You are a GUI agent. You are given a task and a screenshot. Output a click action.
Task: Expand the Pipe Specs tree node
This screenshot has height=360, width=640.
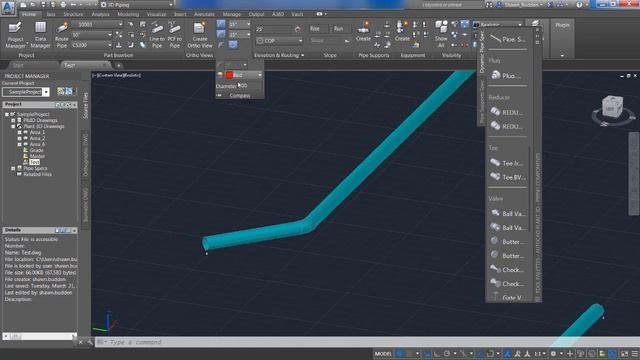click(x=13, y=168)
